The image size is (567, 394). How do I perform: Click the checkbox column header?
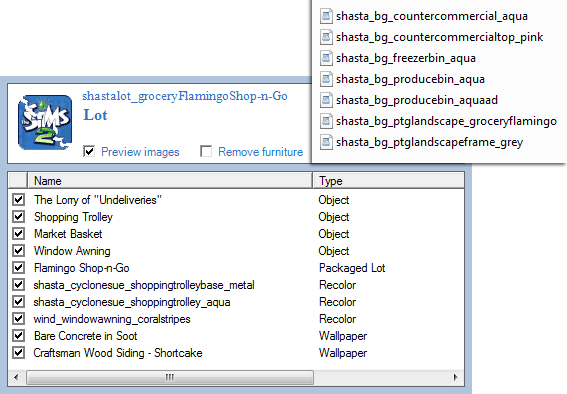click(x=18, y=180)
